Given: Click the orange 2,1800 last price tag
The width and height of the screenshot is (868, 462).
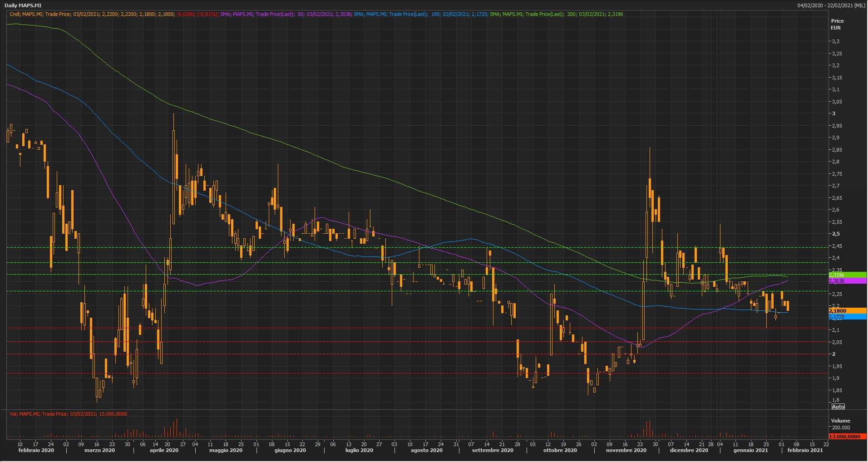Looking at the screenshot, I should pos(847,311).
